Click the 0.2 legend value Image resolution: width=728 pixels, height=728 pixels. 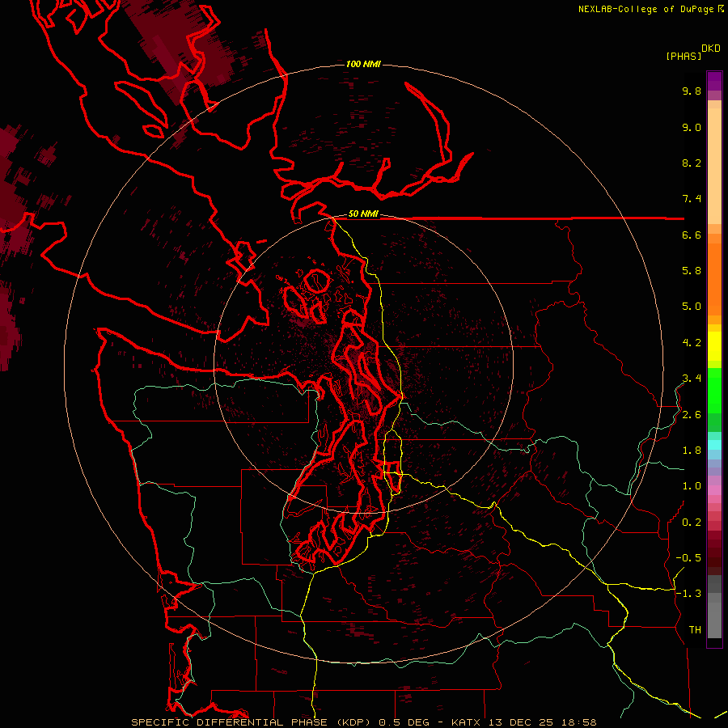point(692,523)
